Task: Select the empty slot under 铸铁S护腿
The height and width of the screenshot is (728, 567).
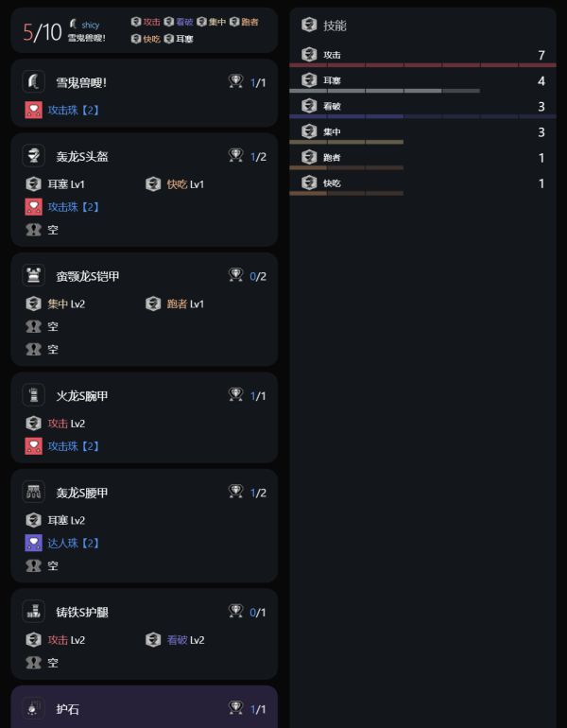Action: click(x=52, y=663)
